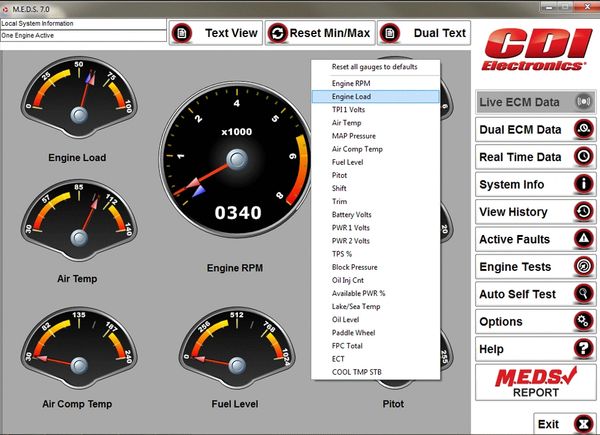Select PWR 2 Volts menu item
Viewport: 600px width, 435px height.
376,241
